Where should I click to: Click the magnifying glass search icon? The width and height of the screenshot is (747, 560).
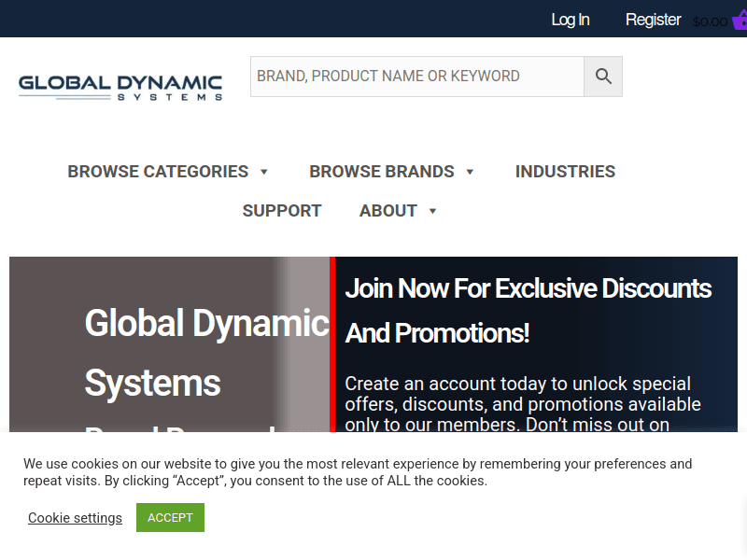603,77
